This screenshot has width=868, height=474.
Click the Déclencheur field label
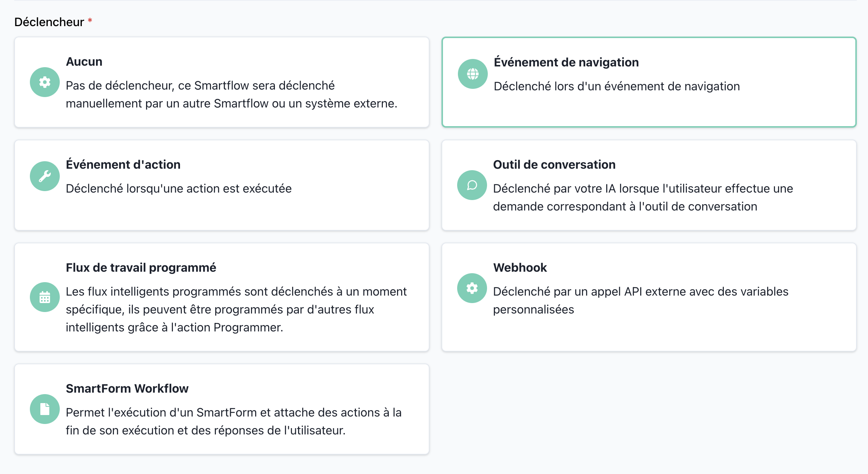click(x=49, y=22)
